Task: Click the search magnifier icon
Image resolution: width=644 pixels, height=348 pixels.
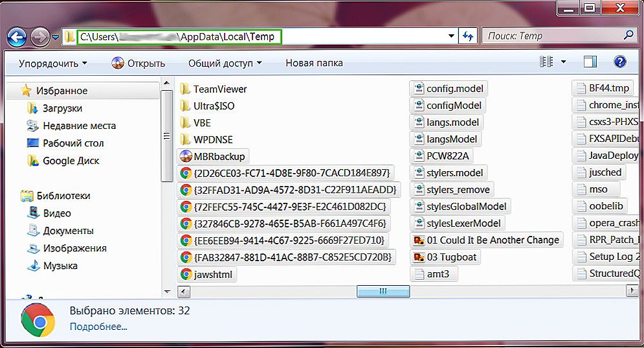Action: coord(628,36)
